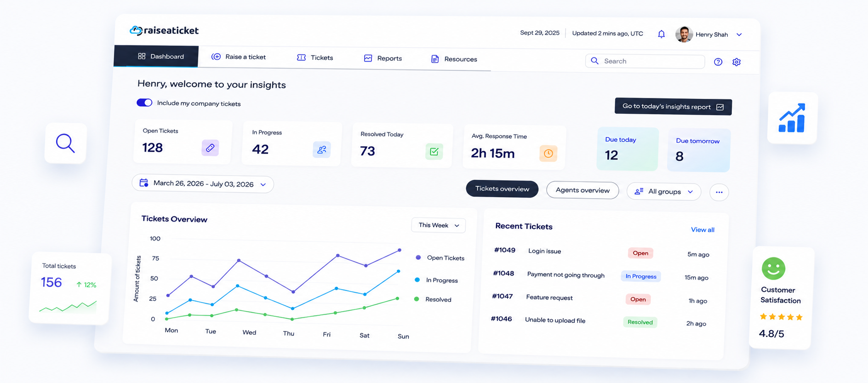Click the floating search magnifier card

(x=65, y=143)
